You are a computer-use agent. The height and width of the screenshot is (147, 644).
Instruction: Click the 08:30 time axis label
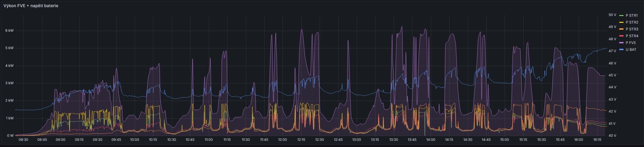click(23, 140)
